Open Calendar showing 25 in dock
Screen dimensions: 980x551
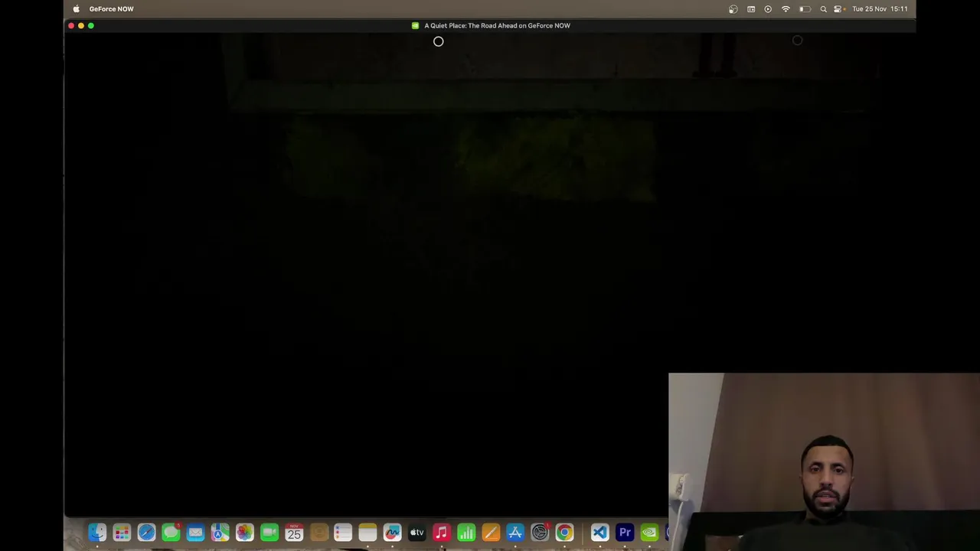coord(294,533)
